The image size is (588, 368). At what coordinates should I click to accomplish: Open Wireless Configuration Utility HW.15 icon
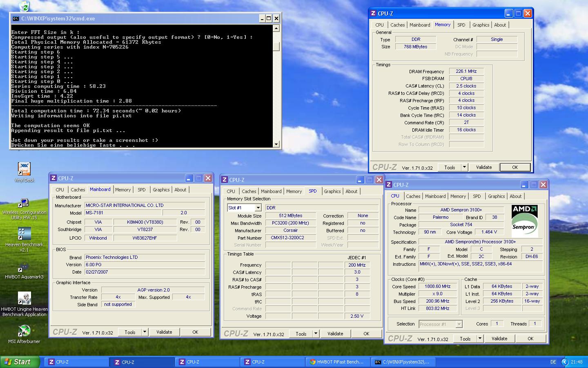[x=24, y=209]
